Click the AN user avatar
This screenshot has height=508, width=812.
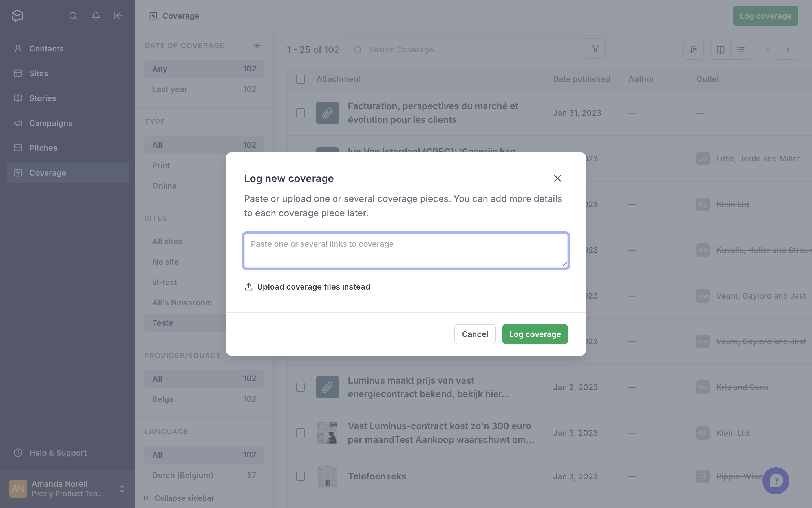click(18, 489)
